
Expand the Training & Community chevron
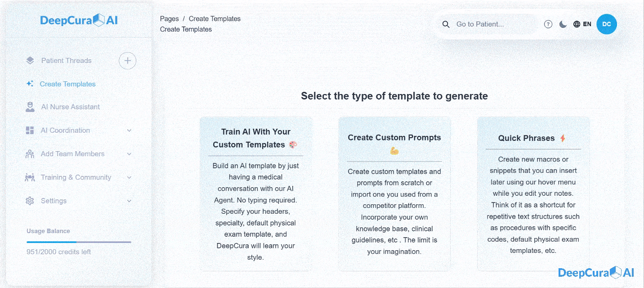click(x=129, y=177)
